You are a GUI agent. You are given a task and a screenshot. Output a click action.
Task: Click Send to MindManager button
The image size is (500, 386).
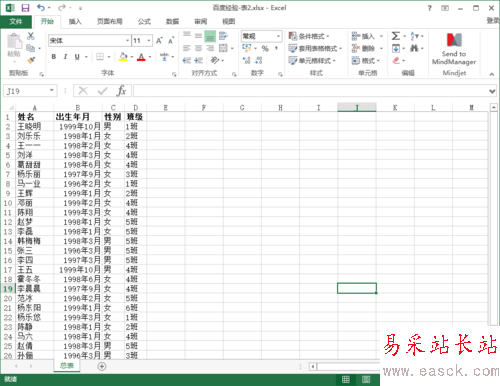pyautogui.click(x=454, y=49)
